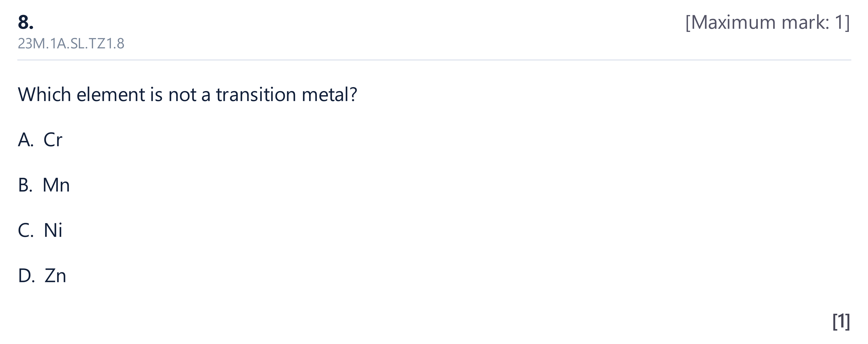Click the word "element" in the question

pyautogui.click(x=111, y=94)
